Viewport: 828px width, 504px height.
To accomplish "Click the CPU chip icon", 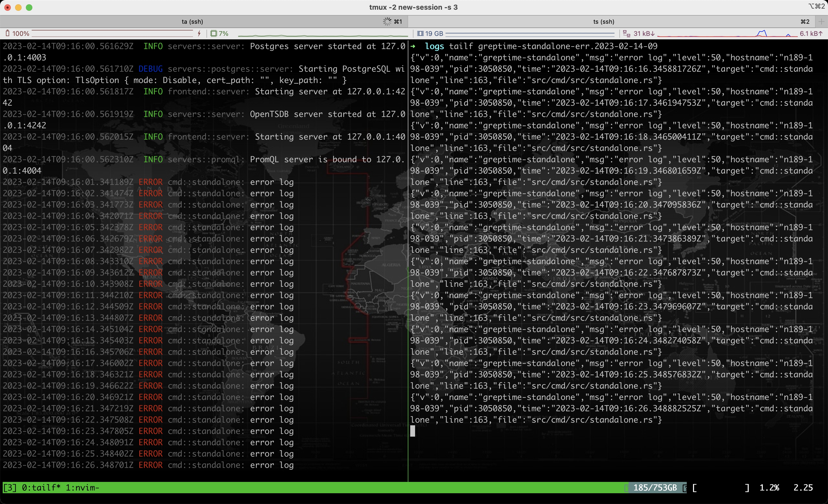I will click(x=213, y=33).
